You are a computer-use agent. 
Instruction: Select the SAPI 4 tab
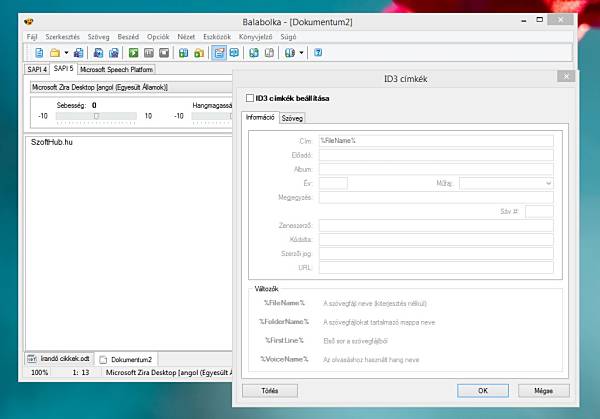(x=37, y=69)
